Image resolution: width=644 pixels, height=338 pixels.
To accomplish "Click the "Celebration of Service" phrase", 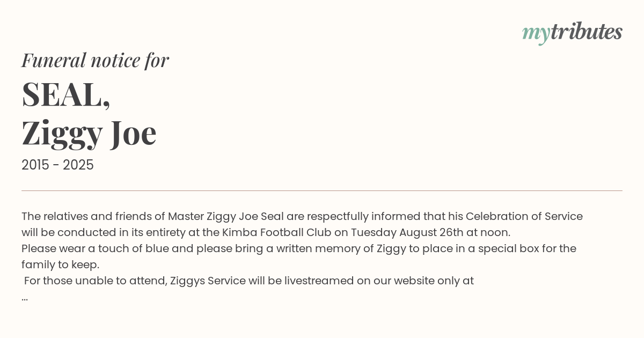I will click(524, 217).
